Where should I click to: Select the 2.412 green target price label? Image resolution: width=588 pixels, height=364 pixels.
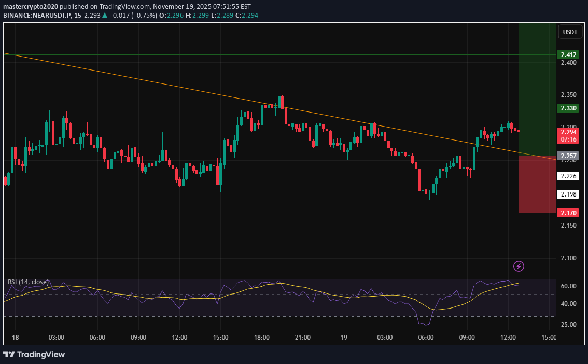(569, 55)
